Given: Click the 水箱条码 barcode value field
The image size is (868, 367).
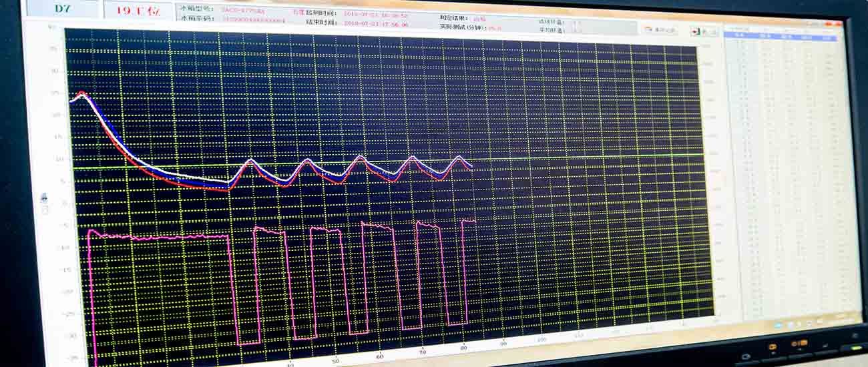Looking at the screenshot, I should coord(253,20).
